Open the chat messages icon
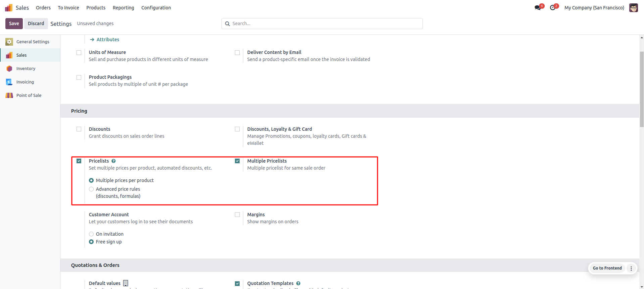This screenshot has width=644, height=289. tap(538, 8)
